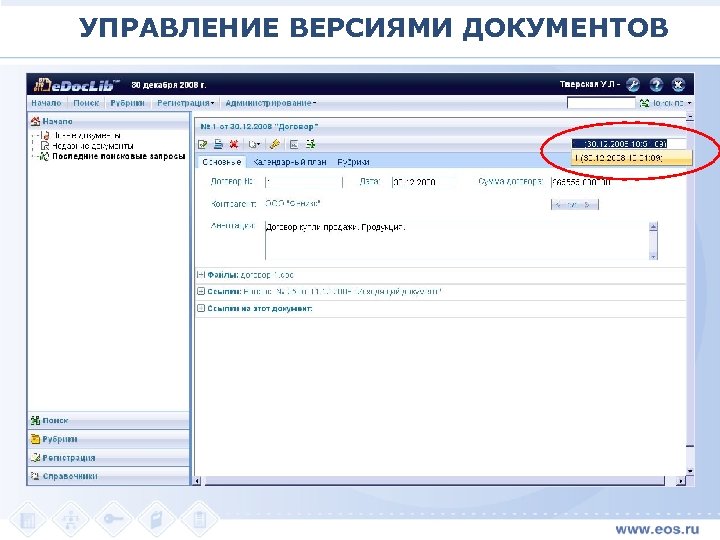Image resolution: width=720 pixels, height=540 pixels.
Task: Open the Администрирование dropdown menu
Action: (270, 103)
